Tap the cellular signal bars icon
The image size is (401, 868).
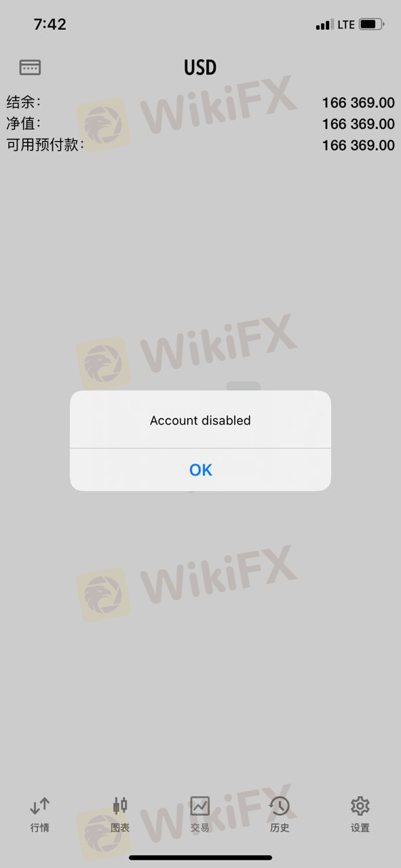[x=324, y=25]
